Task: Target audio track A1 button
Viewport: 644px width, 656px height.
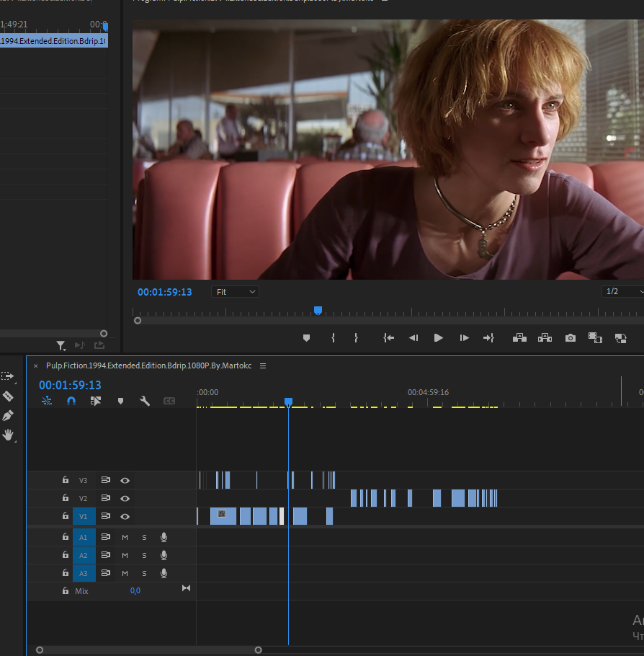Action: [x=84, y=537]
